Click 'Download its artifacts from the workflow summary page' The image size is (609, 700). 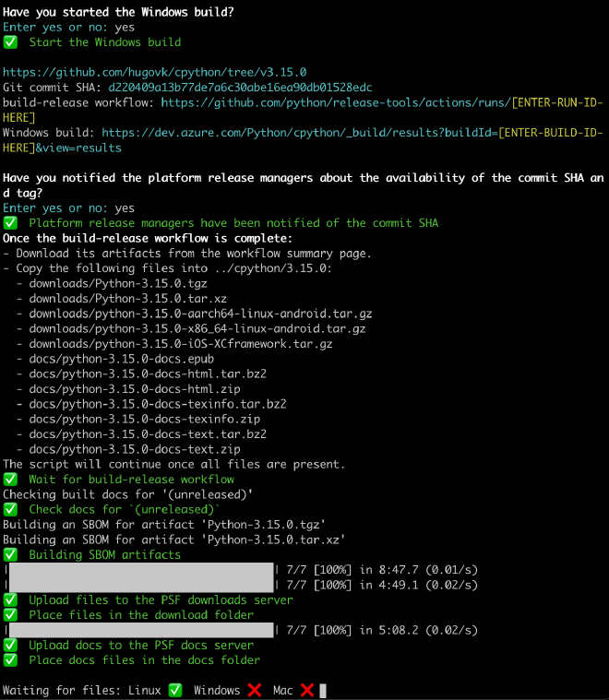click(x=194, y=253)
